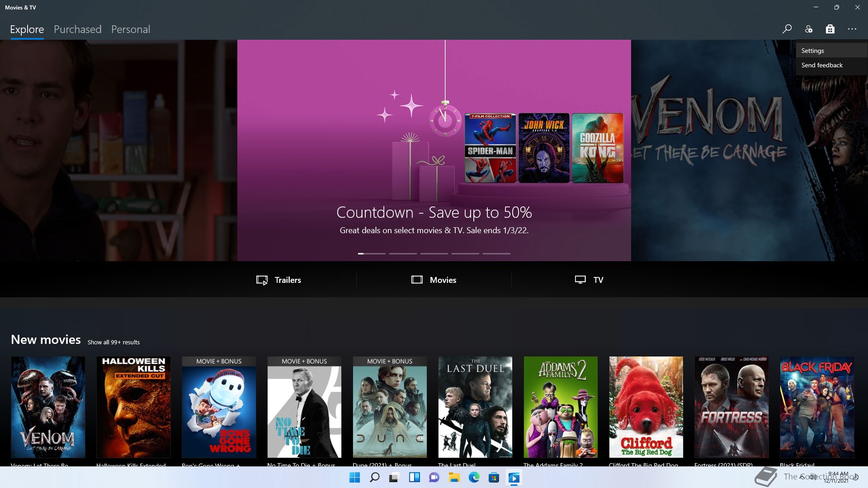Open the Countdown Save up to 50% banner
This screenshot has width=868, height=488.
434,150
